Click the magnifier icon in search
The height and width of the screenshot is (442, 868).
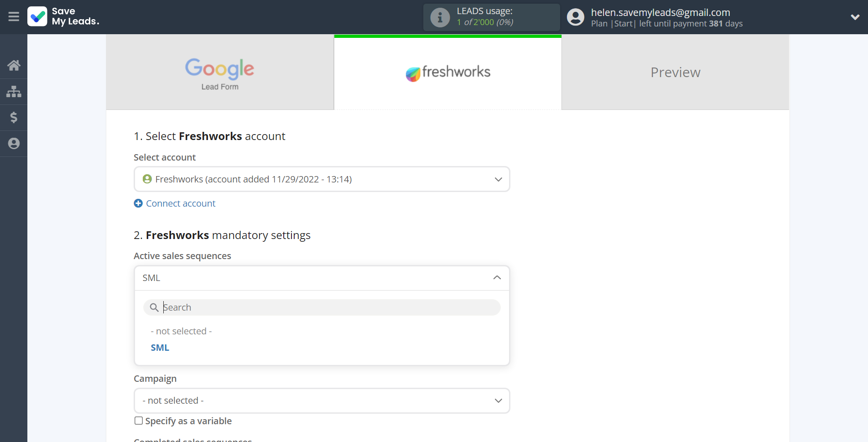tap(154, 307)
